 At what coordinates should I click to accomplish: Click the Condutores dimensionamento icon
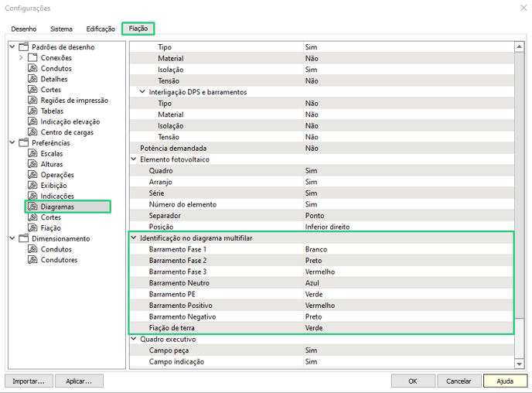(x=32, y=260)
